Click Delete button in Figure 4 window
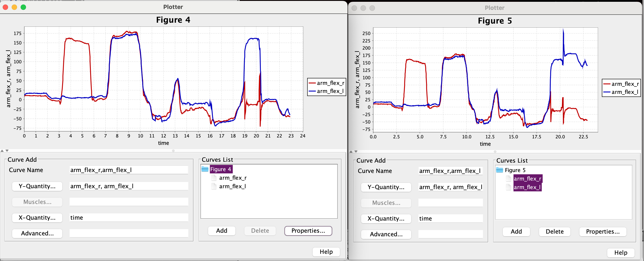The width and height of the screenshot is (644, 261). coord(260,231)
